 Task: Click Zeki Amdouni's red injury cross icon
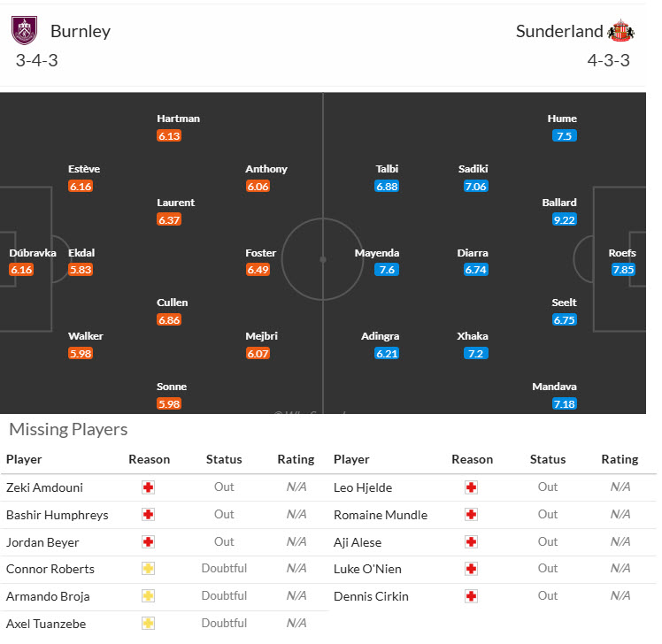pos(149,487)
